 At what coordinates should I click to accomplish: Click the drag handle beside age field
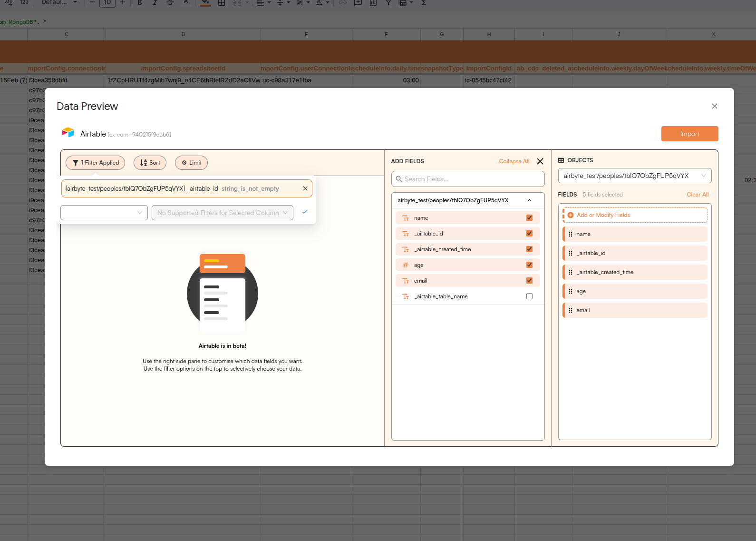pyautogui.click(x=571, y=291)
